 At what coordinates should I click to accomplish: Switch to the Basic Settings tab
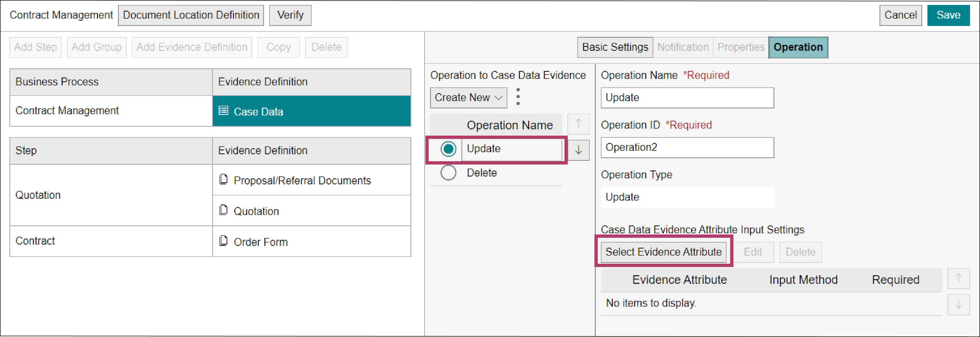(615, 47)
